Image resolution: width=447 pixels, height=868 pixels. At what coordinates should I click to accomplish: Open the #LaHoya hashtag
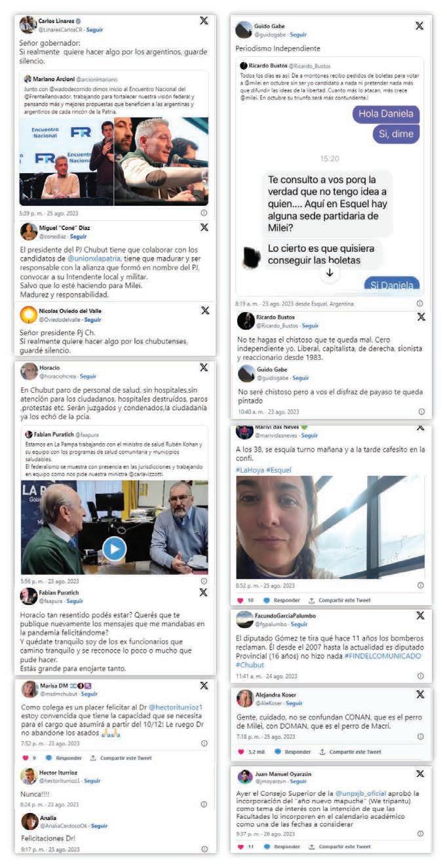coord(250,470)
